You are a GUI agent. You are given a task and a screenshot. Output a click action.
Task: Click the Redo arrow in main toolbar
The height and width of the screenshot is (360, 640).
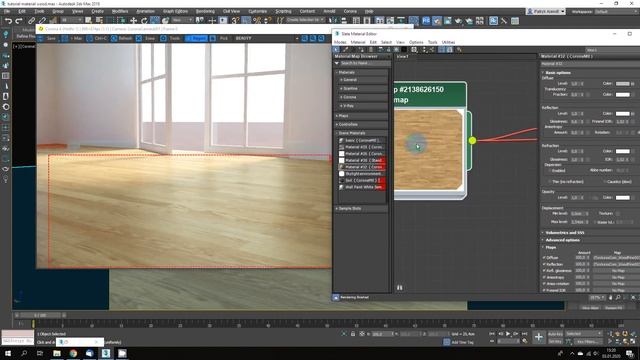click(x=19, y=20)
